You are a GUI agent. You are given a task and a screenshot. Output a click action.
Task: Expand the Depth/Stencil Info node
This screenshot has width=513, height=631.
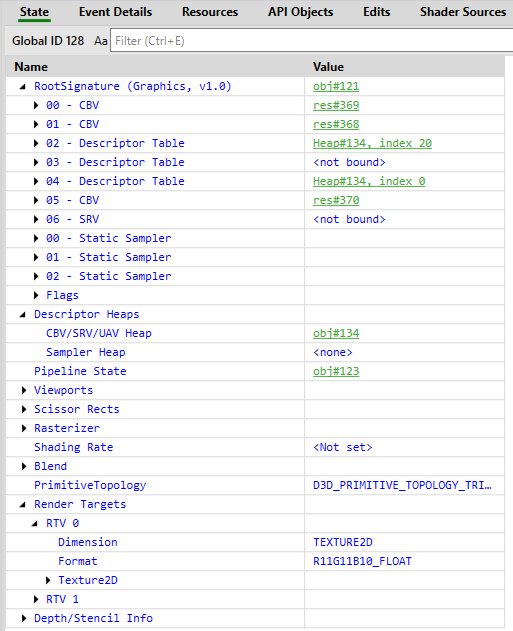pyautogui.click(x=24, y=618)
